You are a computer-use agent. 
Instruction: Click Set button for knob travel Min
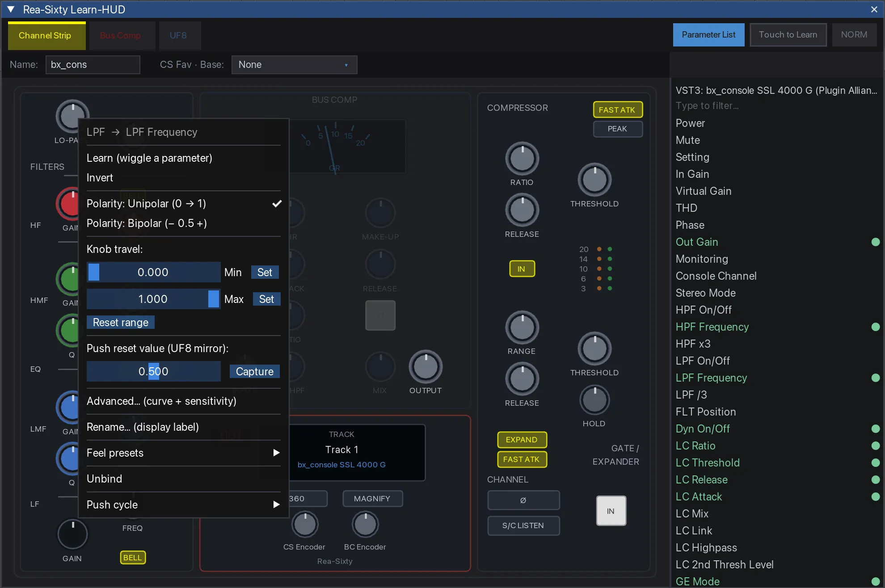[265, 273]
